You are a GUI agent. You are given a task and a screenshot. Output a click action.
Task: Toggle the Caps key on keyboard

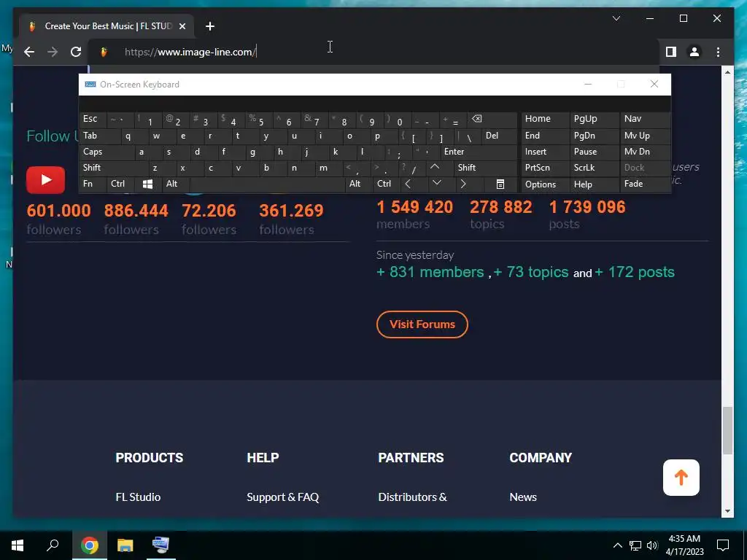(x=106, y=152)
